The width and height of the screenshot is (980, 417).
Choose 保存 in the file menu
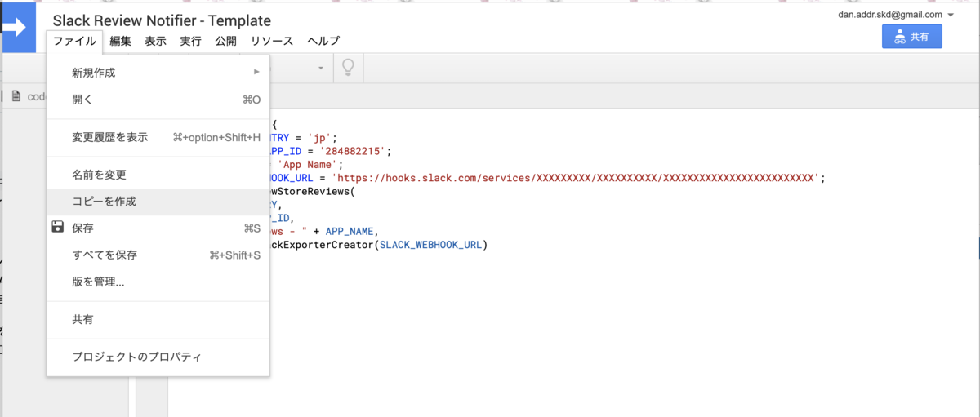[158, 228]
